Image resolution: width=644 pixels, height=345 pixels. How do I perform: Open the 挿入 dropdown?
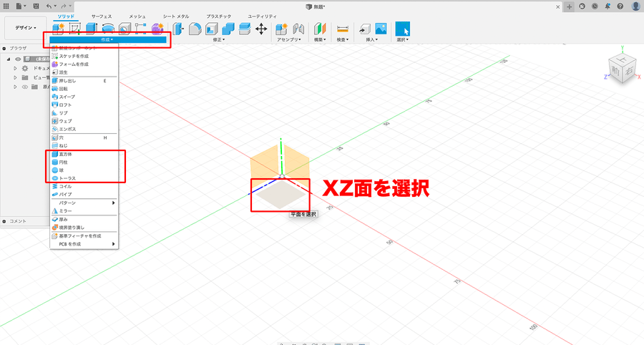point(371,39)
